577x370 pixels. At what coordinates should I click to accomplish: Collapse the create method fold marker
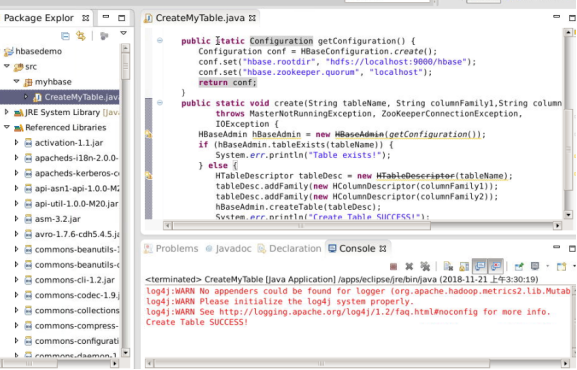point(160,103)
